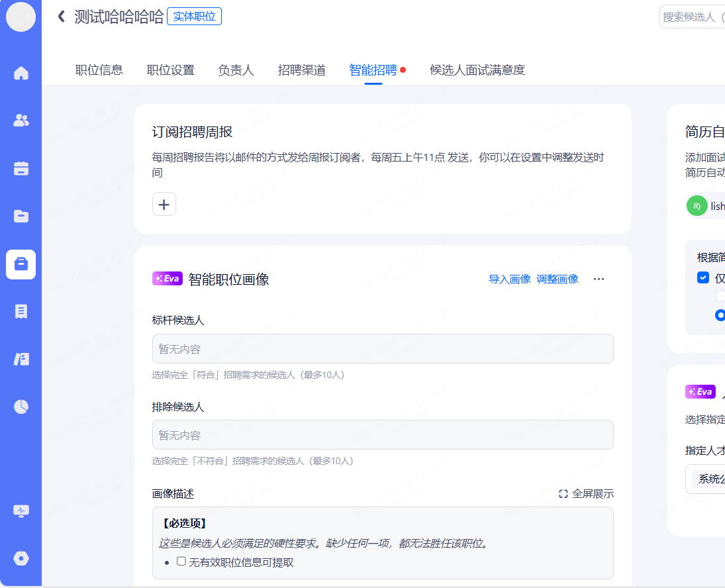Click the back arrow beside 测试哈哈哈哈
Screen dimensions: 725x588
[x=62, y=17]
